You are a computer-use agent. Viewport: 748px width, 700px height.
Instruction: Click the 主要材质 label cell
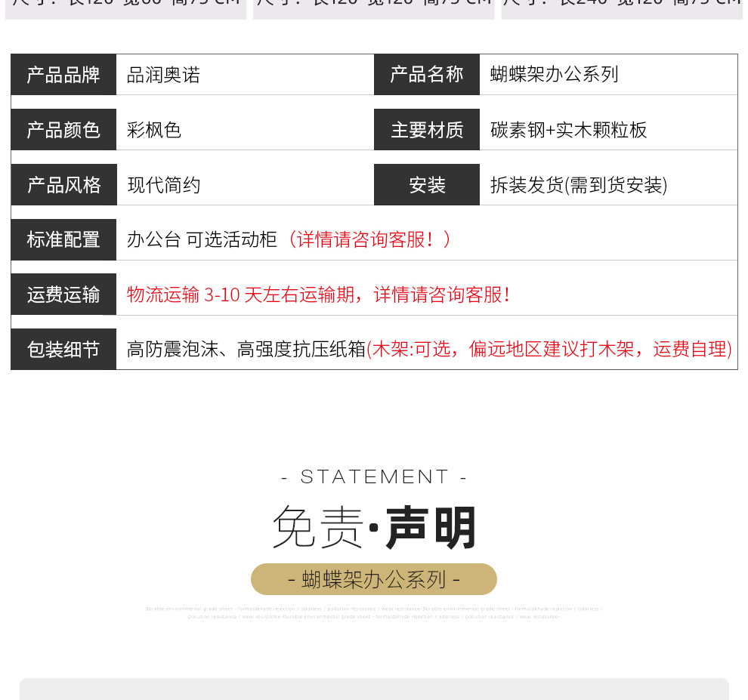pos(427,129)
